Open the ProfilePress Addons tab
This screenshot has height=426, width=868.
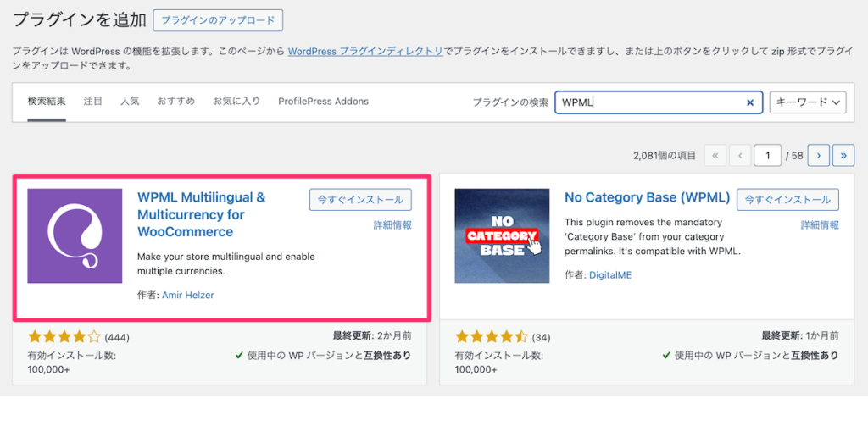(323, 102)
